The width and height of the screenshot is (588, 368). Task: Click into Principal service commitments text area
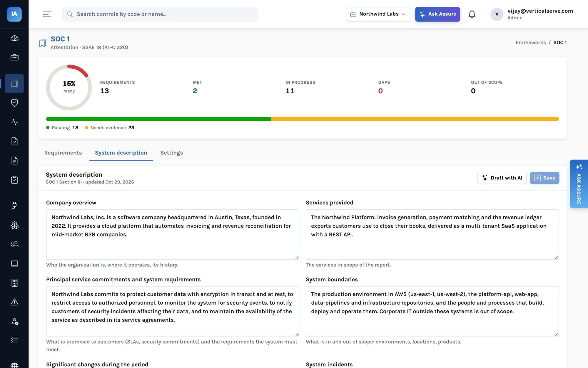[173, 311]
